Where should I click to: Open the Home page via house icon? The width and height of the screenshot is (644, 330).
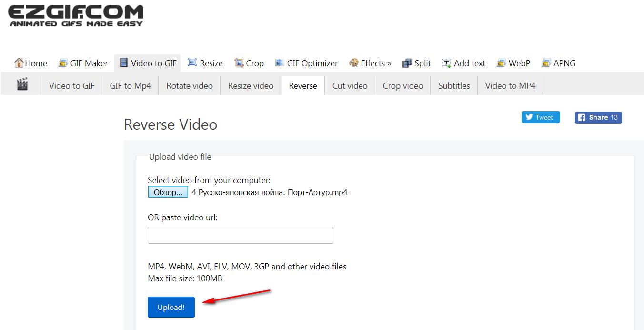(19, 63)
